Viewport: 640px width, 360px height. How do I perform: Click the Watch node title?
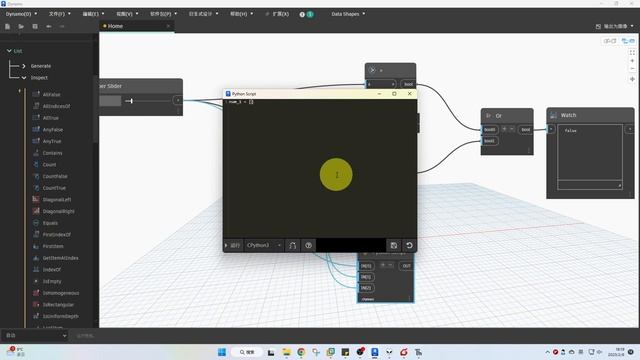click(568, 116)
